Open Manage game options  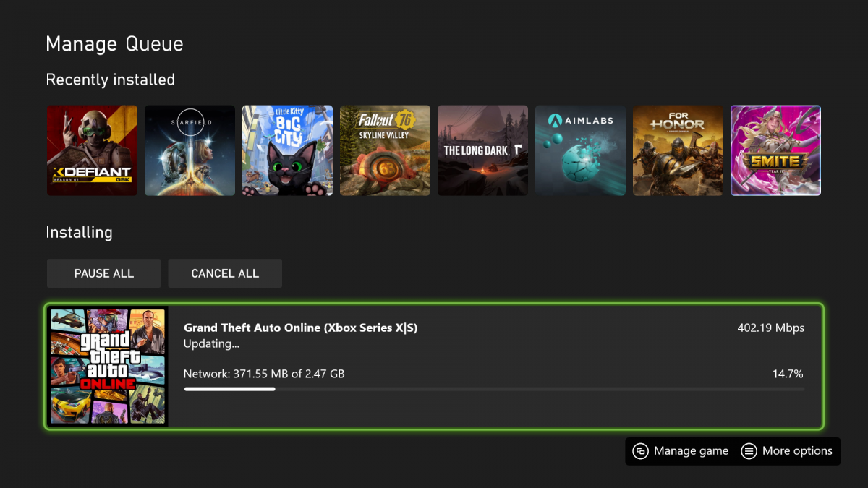(x=680, y=451)
